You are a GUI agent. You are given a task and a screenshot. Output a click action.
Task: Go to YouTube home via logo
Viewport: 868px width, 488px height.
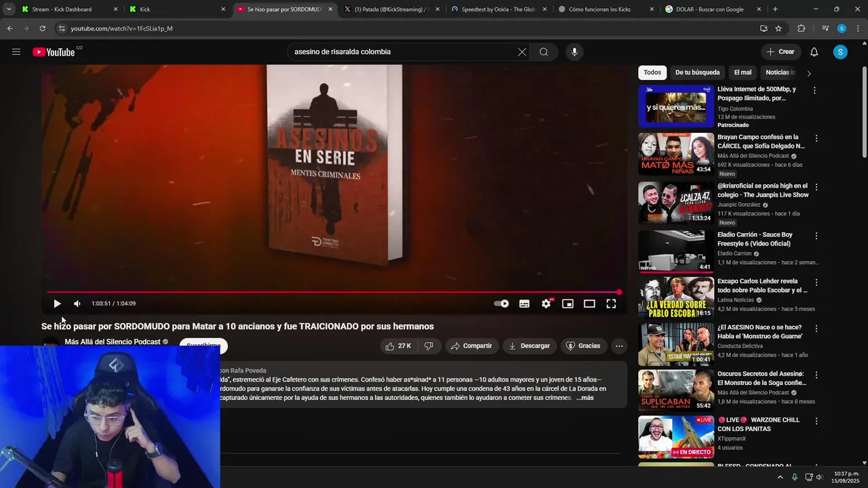tap(54, 52)
